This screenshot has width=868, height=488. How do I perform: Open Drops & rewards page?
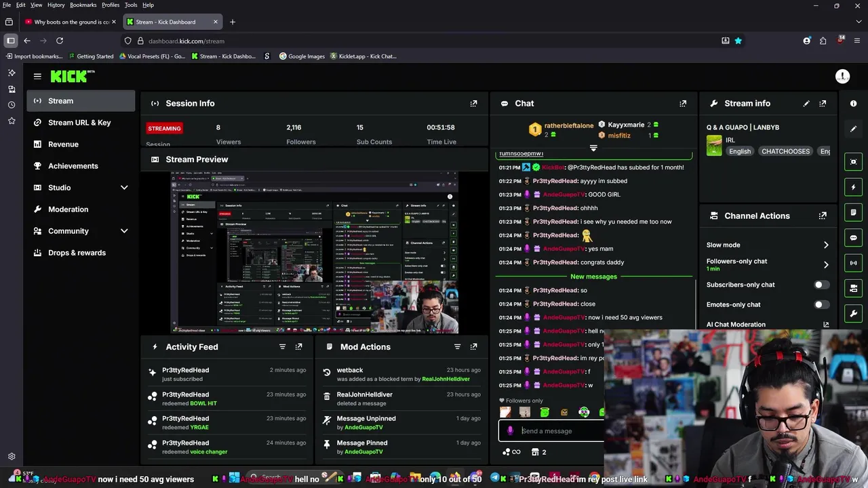[81, 253]
